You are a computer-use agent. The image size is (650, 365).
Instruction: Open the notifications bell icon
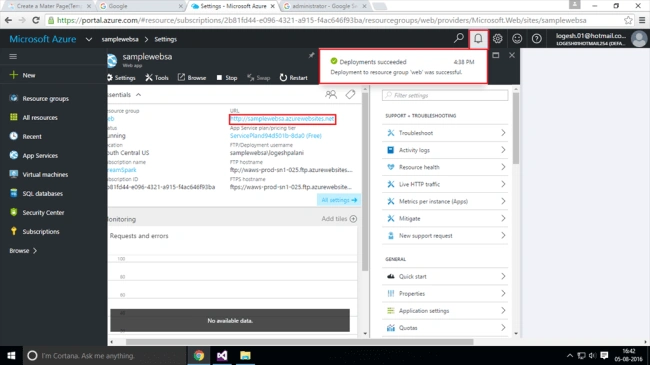478,39
